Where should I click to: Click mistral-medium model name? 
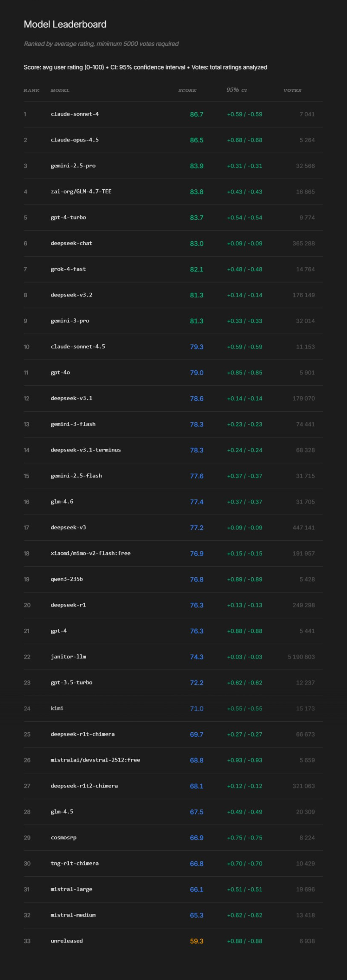[73, 915]
